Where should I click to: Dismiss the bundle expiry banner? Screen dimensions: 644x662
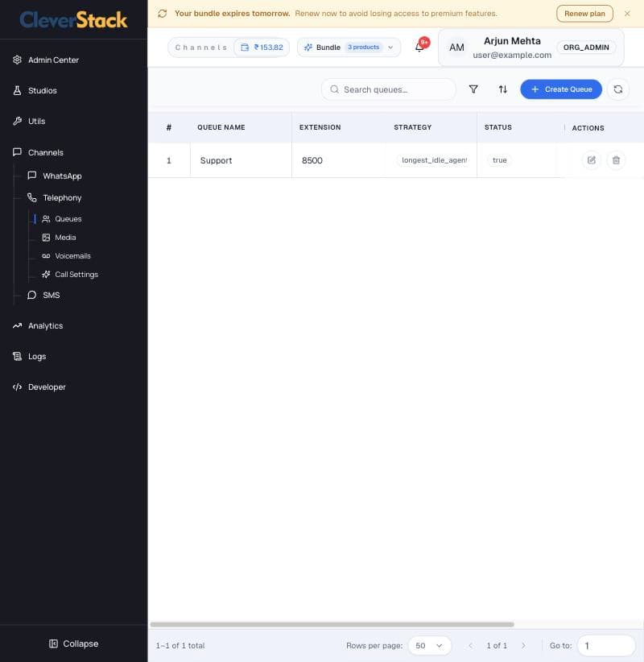[x=627, y=14]
